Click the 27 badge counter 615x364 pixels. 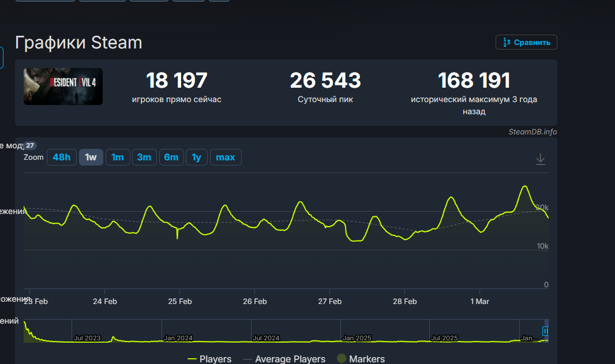30,145
